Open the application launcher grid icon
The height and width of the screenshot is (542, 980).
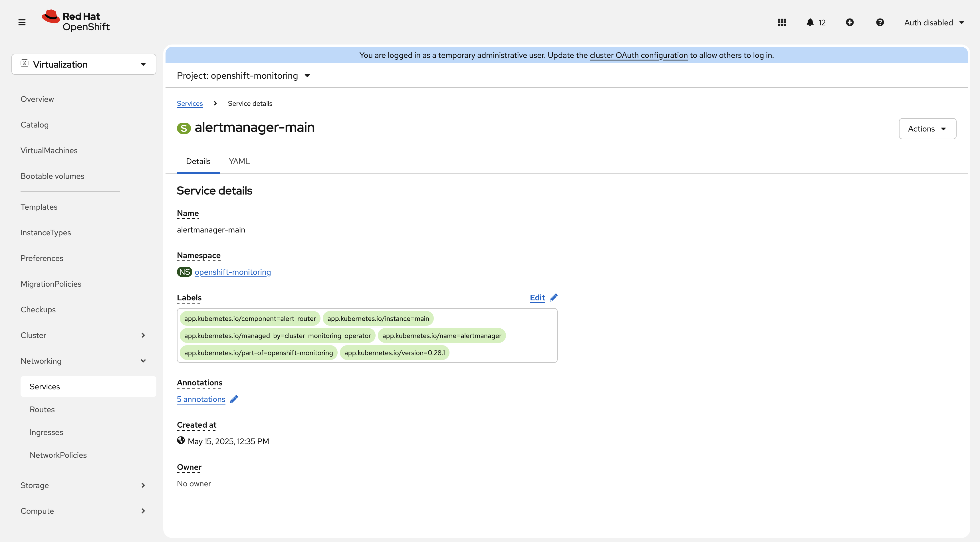point(782,23)
